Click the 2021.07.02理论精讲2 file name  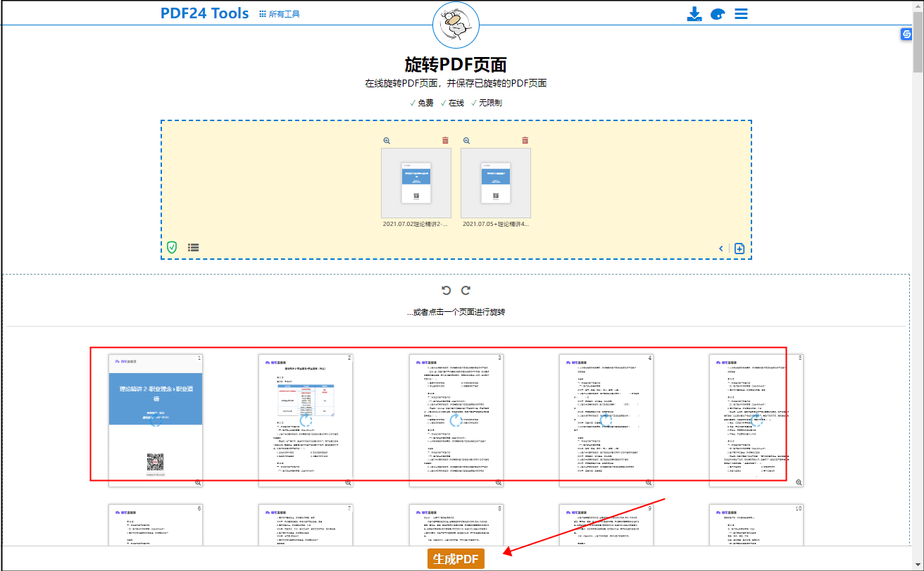(416, 224)
